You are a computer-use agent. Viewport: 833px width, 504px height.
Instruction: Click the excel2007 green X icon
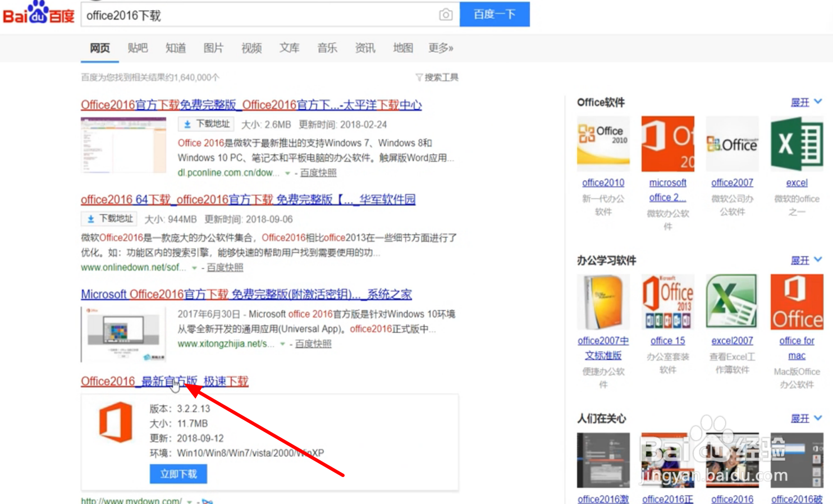[x=733, y=302]
